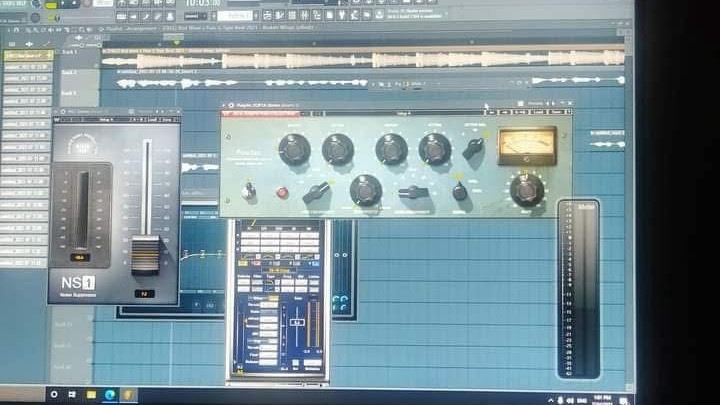Screen dimensions: 720x405
Task: Click the PuigTec low frequency CPS selector
Action: tap(316, 192)
